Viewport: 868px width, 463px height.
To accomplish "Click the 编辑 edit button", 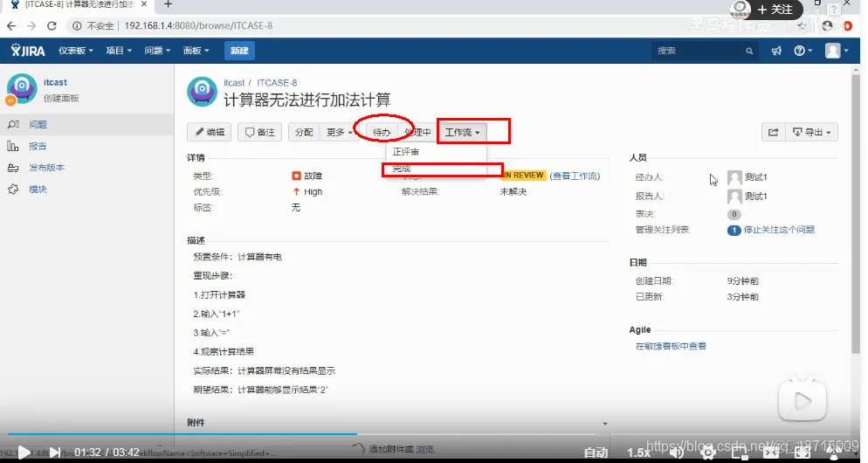I will [210, 132].
